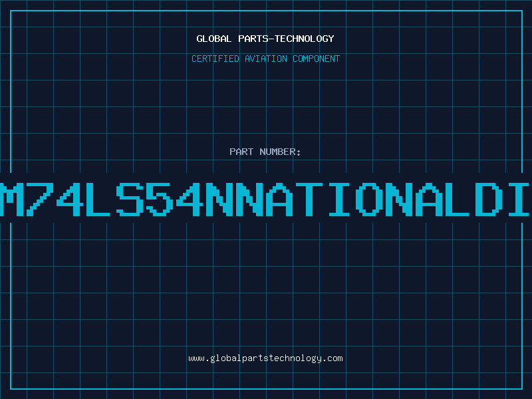The height and width of the screenshot is (399, 532).
Task: Click the large M74LS54NNATIONALDI part number
Action: point(265,199)
